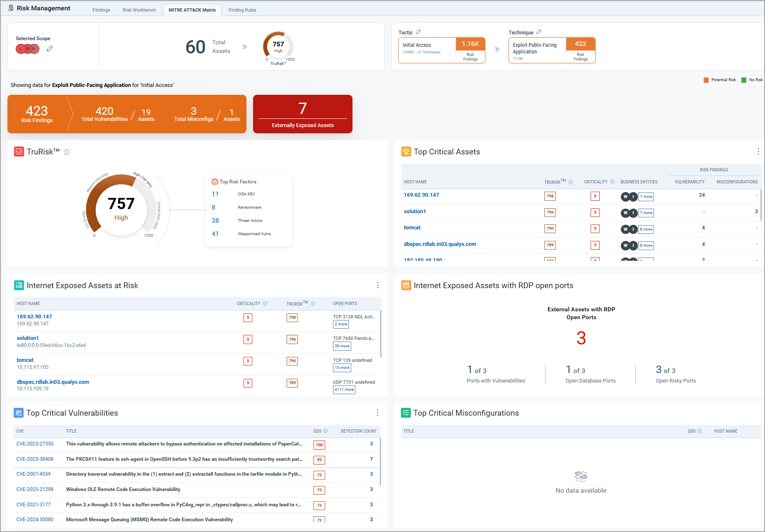
Task: Open Top Critical Vulnerabilities options menu
Action: click(377, 413)
